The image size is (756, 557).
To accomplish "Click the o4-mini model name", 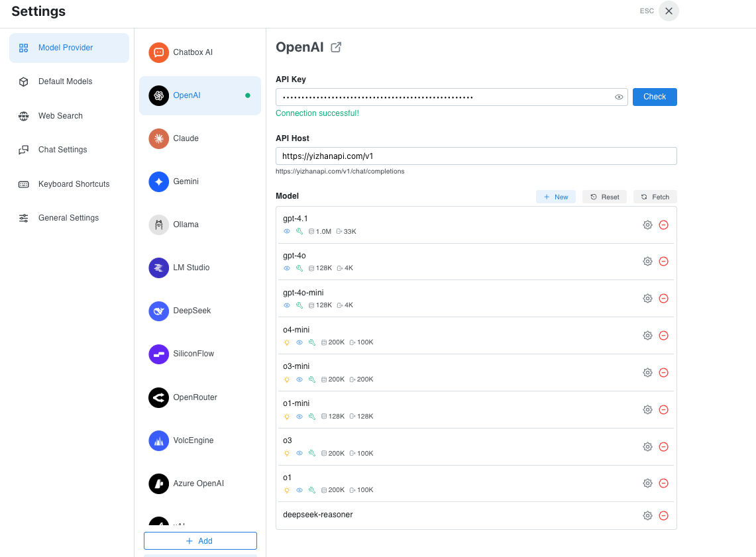I will point(296,330).
